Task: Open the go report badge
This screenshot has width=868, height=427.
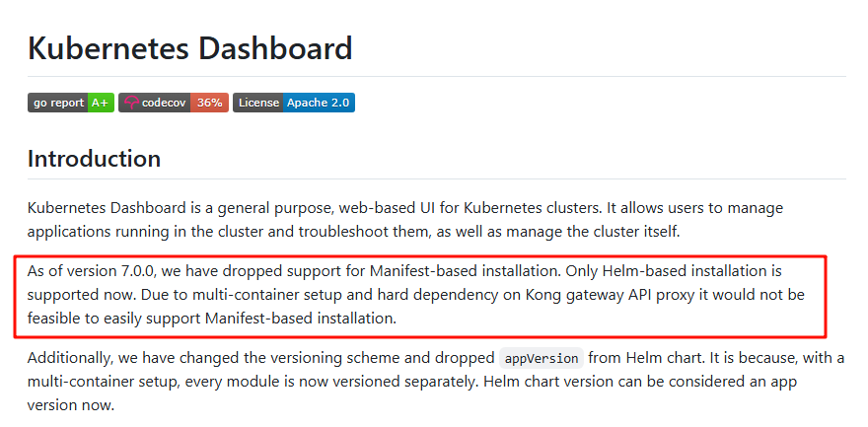Action: 71,103
